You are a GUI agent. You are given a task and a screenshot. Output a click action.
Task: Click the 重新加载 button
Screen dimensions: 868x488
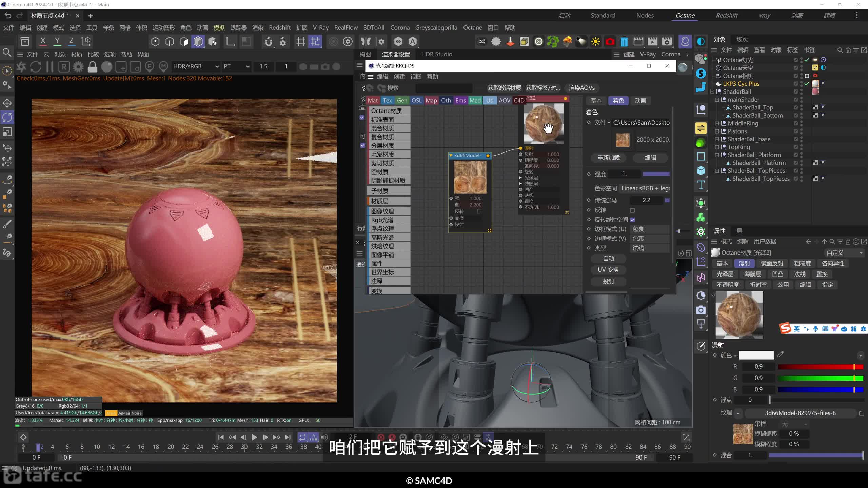point(608,158)
